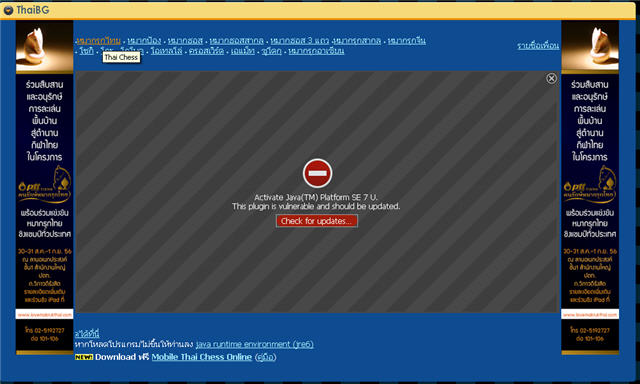Open the (คู่มือ) manual link
This screenshot has height=384, width=640.
tap(265, 357)
